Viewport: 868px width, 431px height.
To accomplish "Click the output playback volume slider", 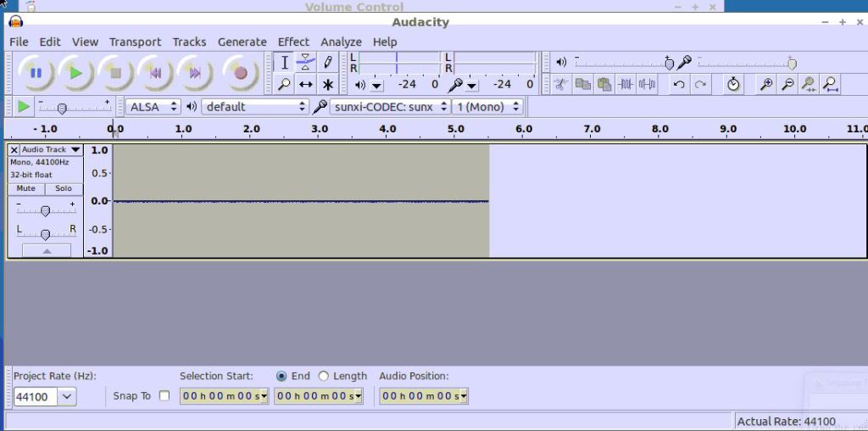I will tap(624, 63).
